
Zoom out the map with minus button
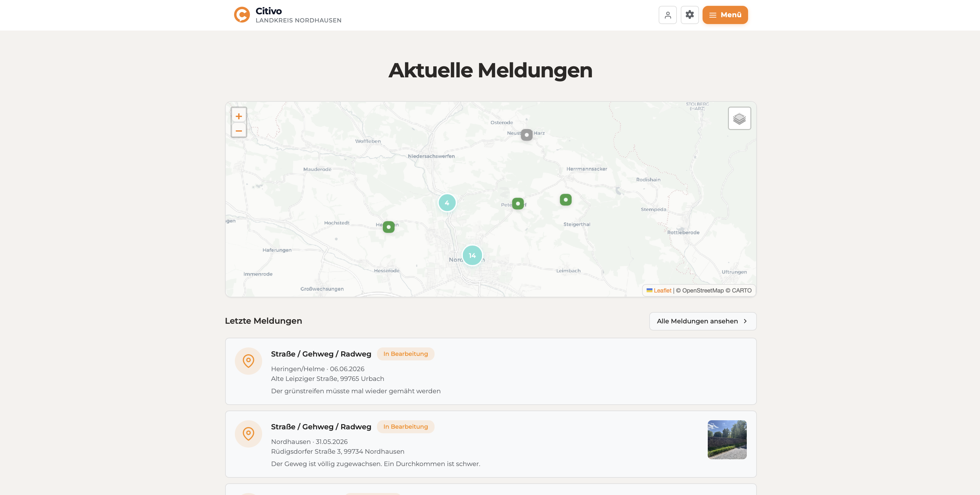coord(239,131)
